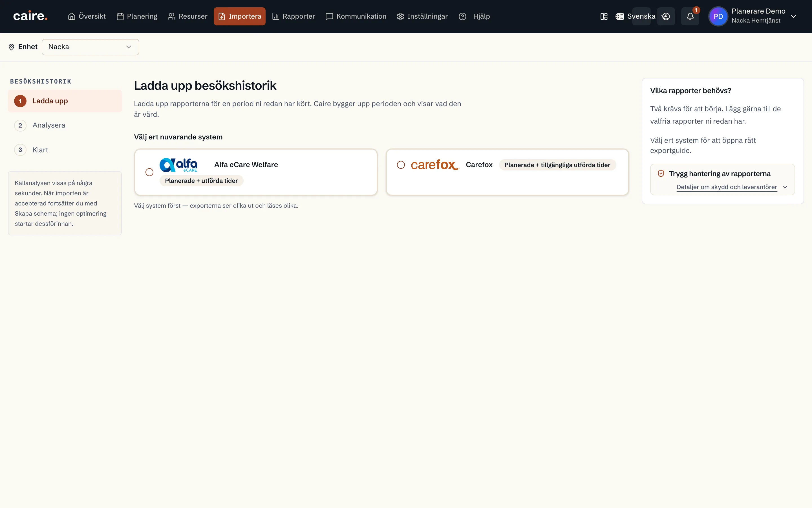Select step 3 Klart
The width and height of the screenshot is (812, 508).
(x=65, y=150)
